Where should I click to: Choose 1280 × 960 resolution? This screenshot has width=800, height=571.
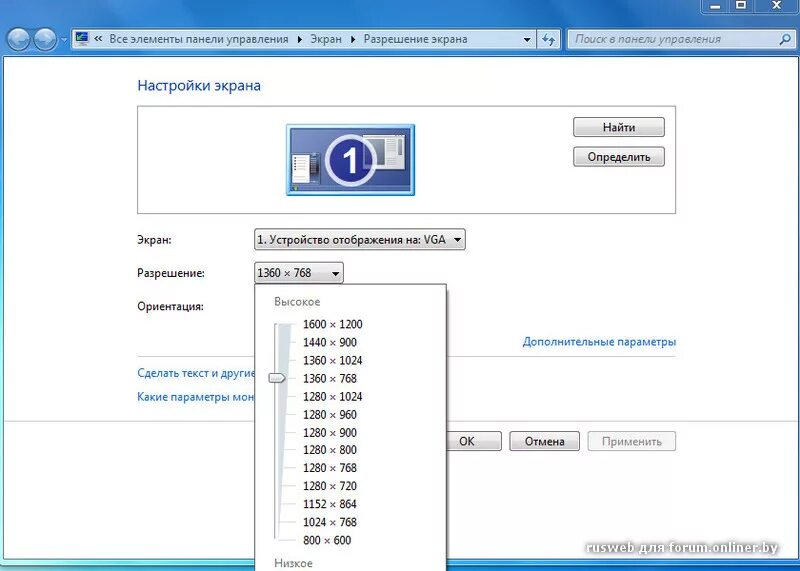coord(330,414)
